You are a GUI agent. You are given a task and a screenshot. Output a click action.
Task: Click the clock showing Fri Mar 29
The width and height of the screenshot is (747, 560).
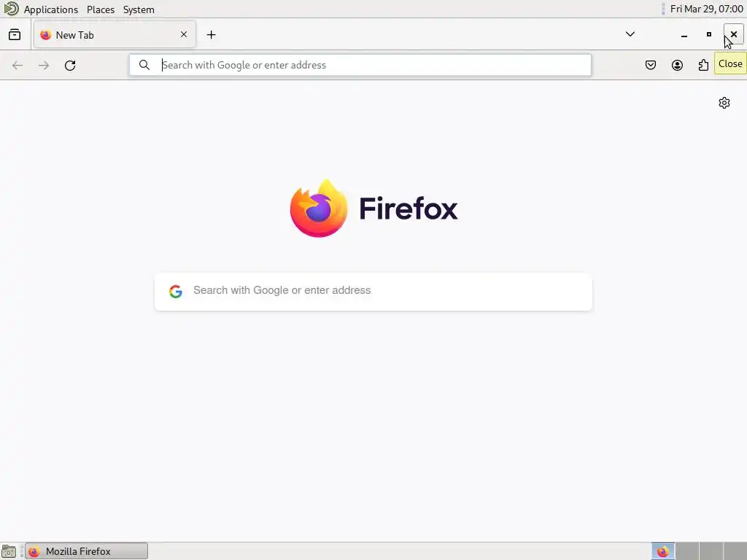tap(706, 9)
